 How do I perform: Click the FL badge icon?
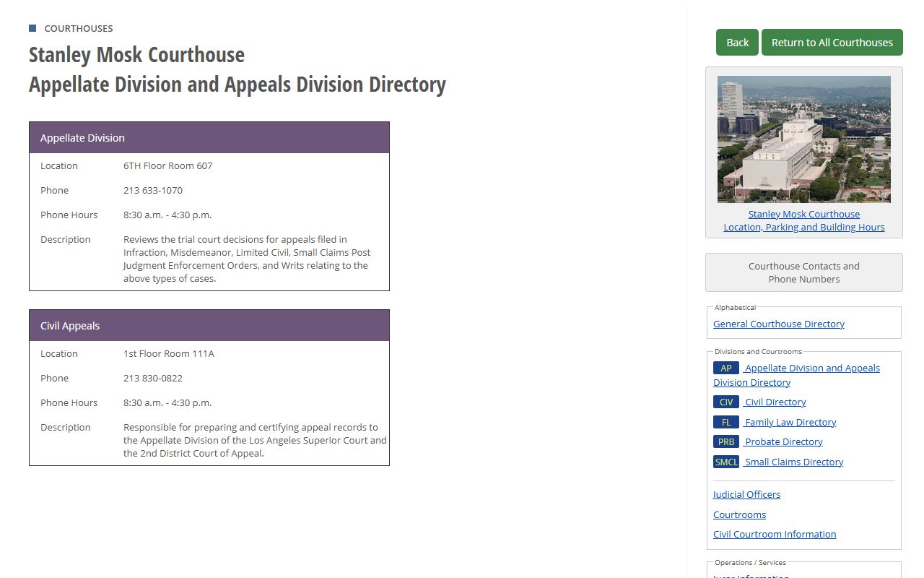click(x=726, y=422)
